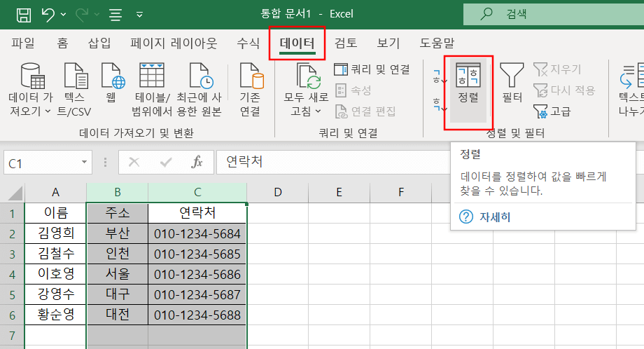Open the 파일 tab
Image resolution: width=644 pixels, height=349 pixels.
23,43
